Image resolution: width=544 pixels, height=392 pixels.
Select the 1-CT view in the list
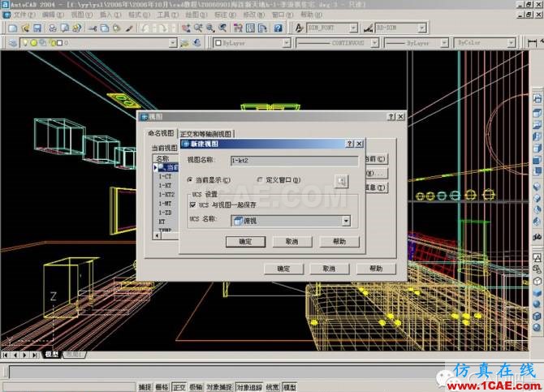(165, 177)
